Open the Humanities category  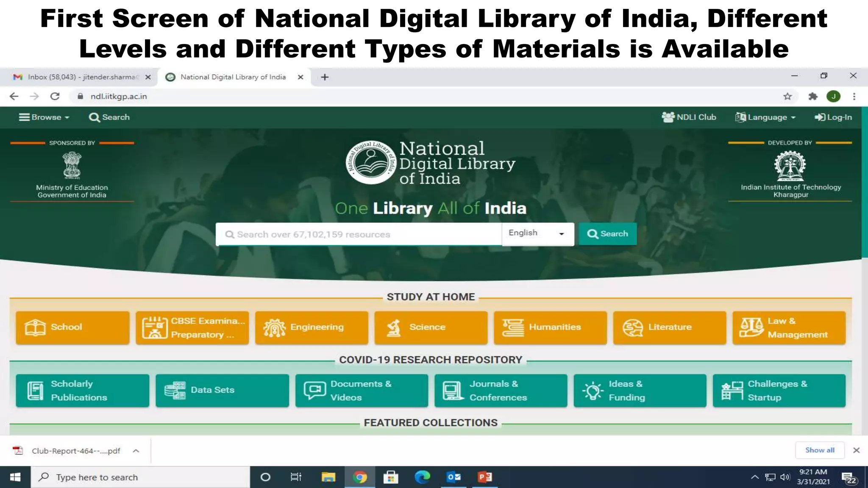click(550, 327)
